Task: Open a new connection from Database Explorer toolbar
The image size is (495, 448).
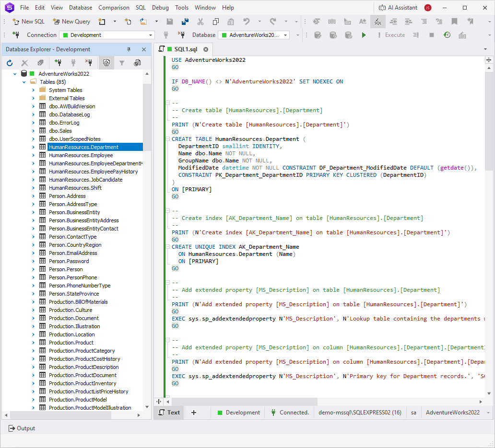Action: click(x=59, y=63)
